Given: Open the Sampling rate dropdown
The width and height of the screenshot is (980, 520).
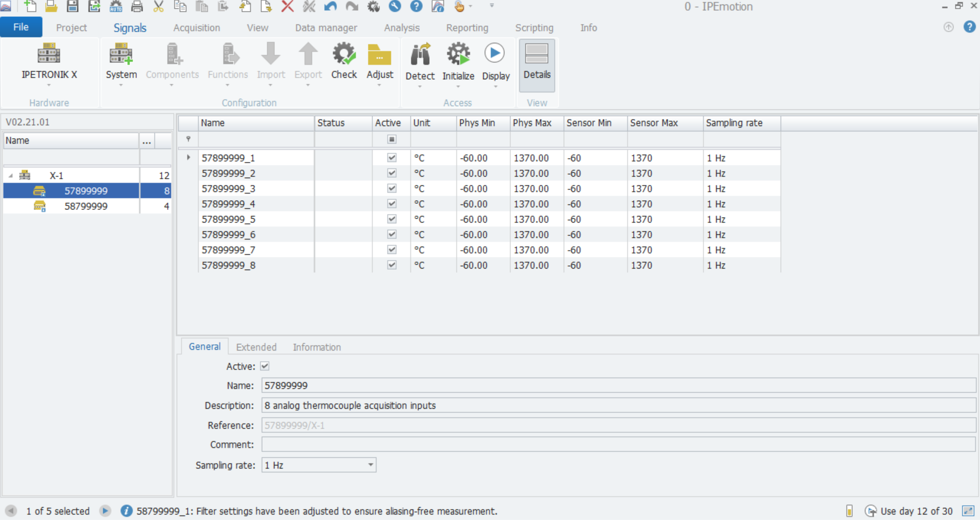Looking at the screenshot, I should tap(370, 465).
